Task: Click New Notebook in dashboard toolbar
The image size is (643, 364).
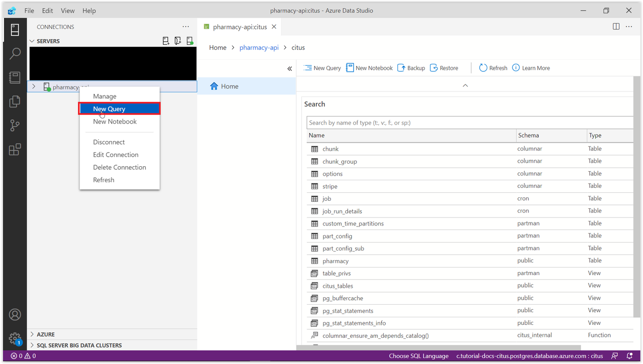Action: point(369,68)
